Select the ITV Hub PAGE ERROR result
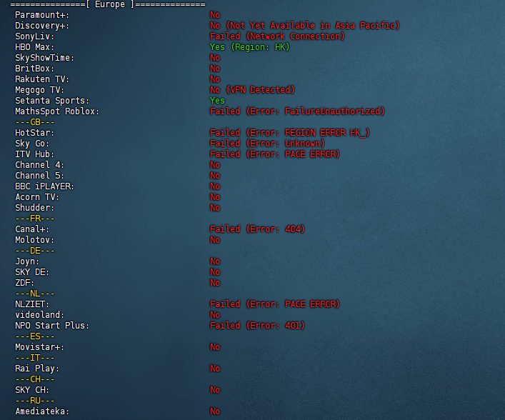505x420 pixels. pos(275,154)
